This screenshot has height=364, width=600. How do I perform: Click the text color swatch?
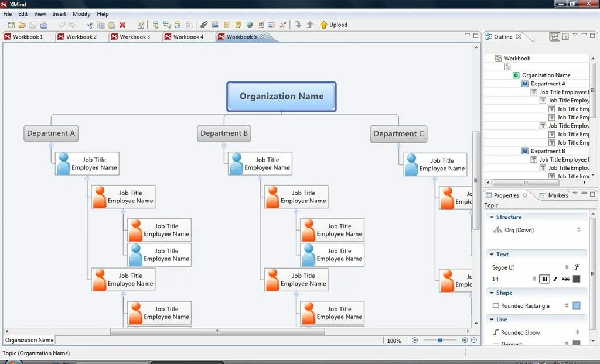[577, 279]
